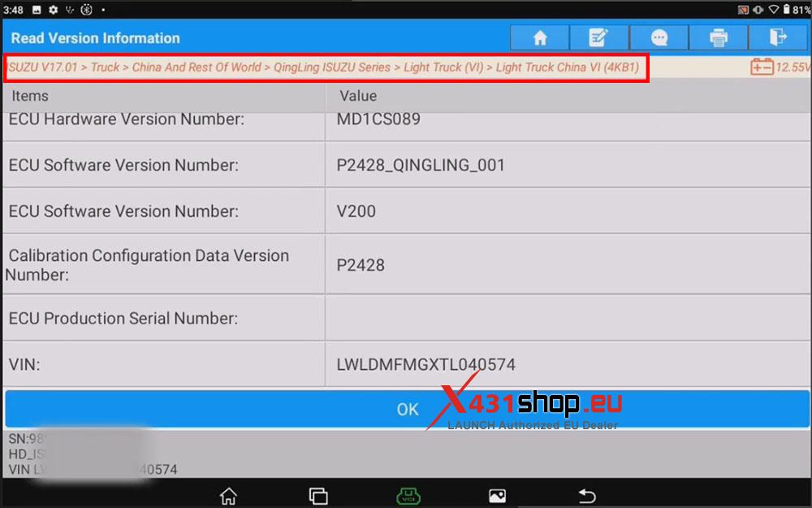Tap the exit door icon
The width and height of the screenshot is (812, 508).
[778, 38]
